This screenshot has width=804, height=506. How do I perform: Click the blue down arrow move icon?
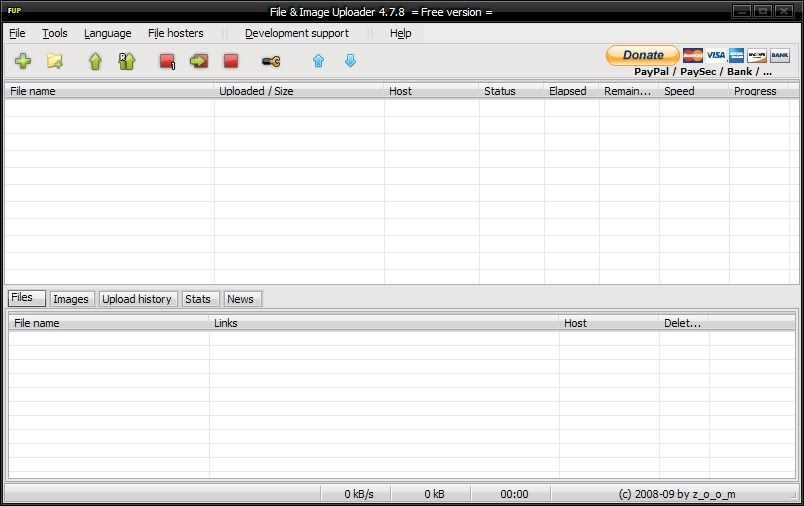point(350,61)
